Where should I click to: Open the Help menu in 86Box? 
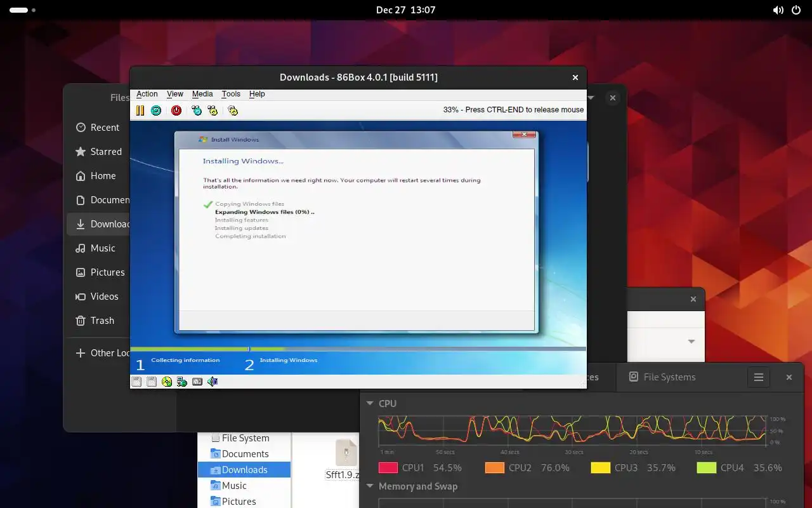(257, 94)
